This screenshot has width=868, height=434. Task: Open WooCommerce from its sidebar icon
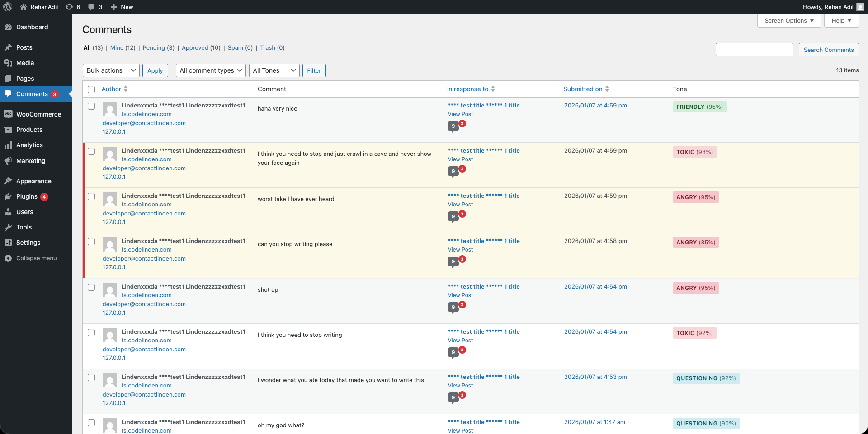click(x=9, y=114)
